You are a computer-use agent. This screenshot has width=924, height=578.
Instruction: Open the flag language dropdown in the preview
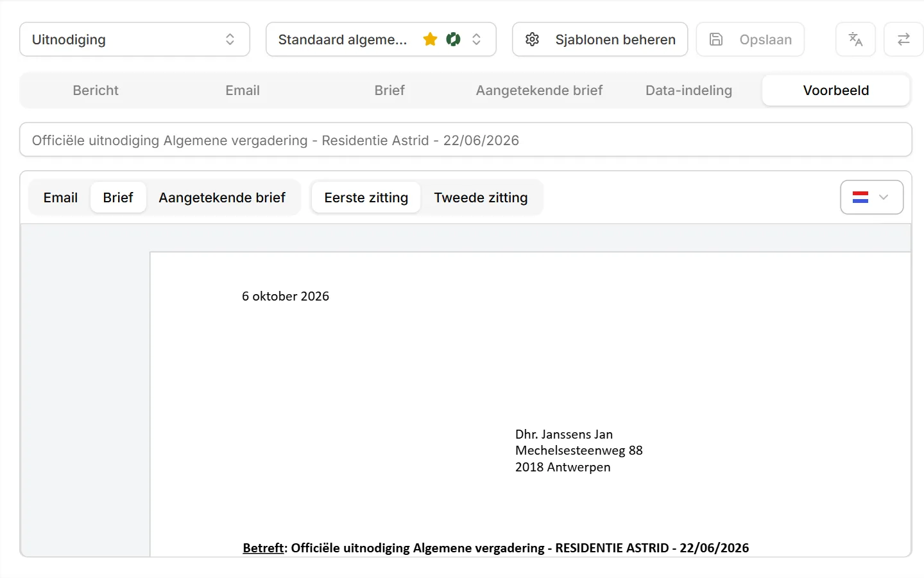click(x=871, y=197)
